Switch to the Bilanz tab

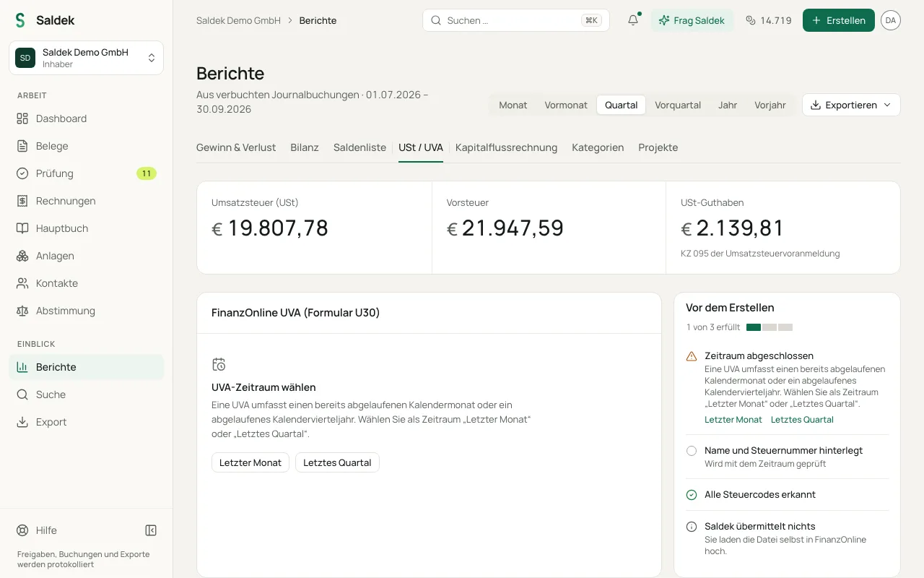click(305, 147)
